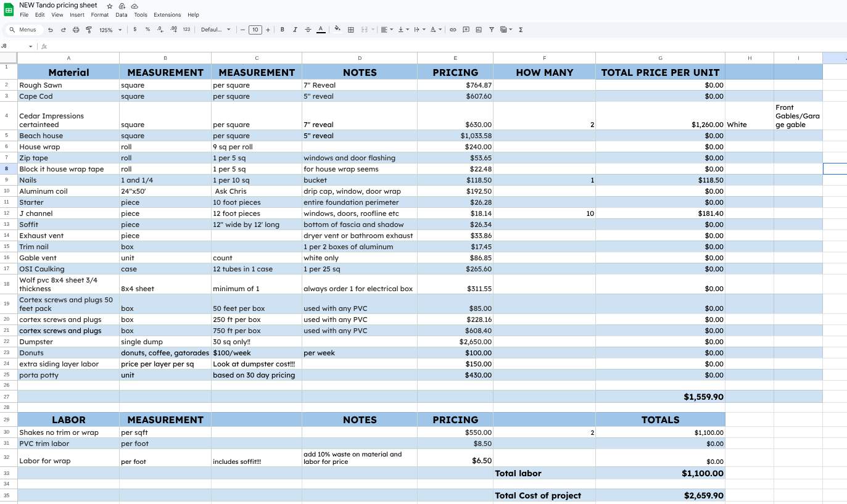This screenshot has width=847, height=504.
Task: Increase font size with plus button
Action: pos(268,30)
